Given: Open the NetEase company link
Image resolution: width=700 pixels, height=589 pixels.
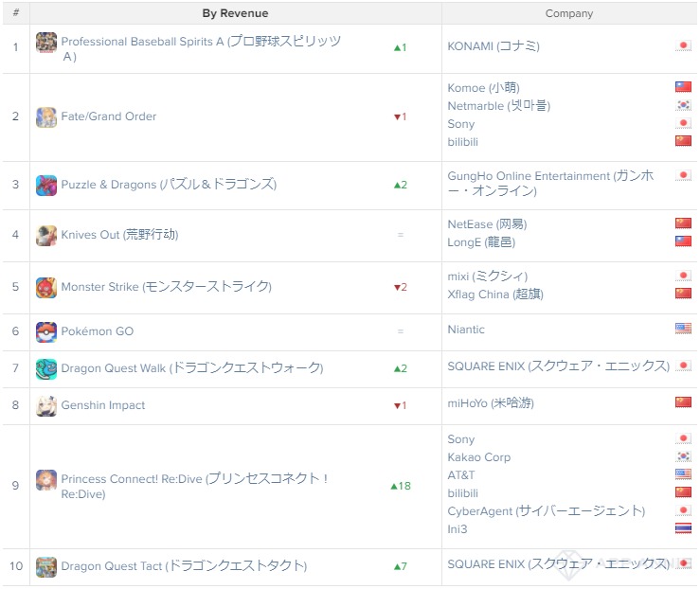Looking at the screenshot, I should pos(487,224).
